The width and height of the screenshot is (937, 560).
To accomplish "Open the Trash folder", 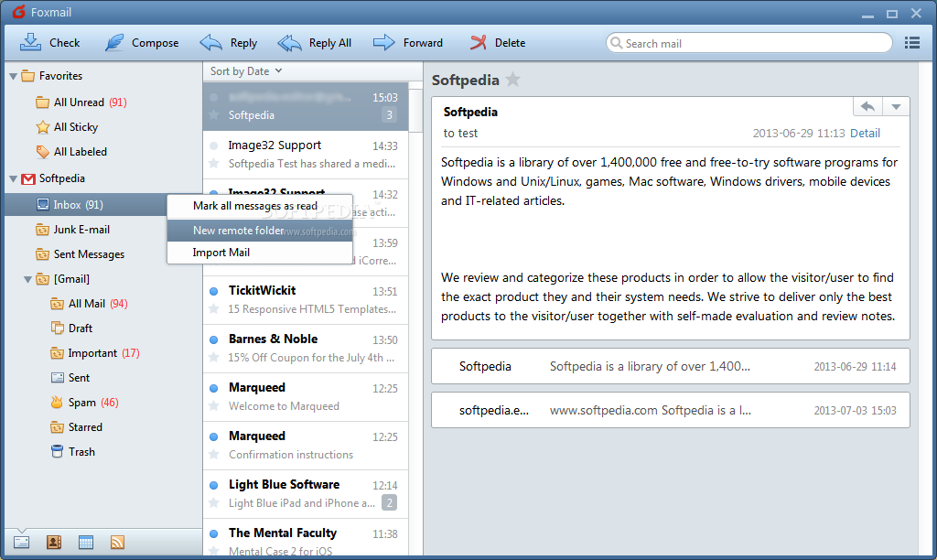I will 73,452.
